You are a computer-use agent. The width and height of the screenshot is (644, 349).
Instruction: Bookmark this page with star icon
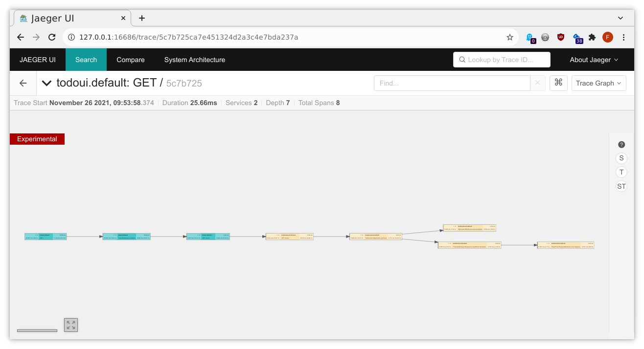509,37
